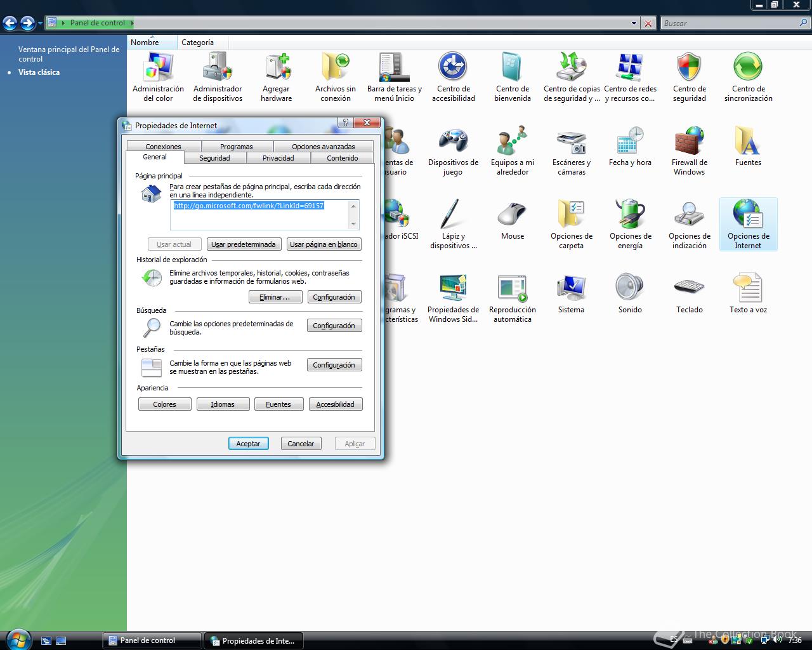Confirm dialog with Aceptar

coord(248,444)
